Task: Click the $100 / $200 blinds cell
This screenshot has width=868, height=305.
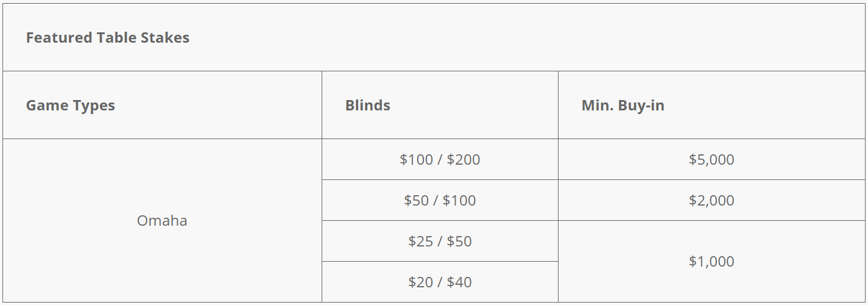Action: (x=440, y=159)
